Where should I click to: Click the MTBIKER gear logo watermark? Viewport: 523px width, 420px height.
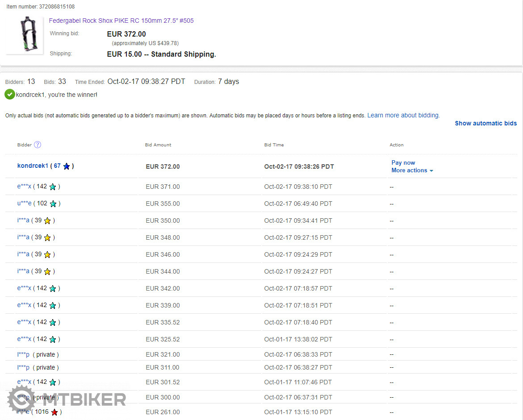click(x=21, y=399)
